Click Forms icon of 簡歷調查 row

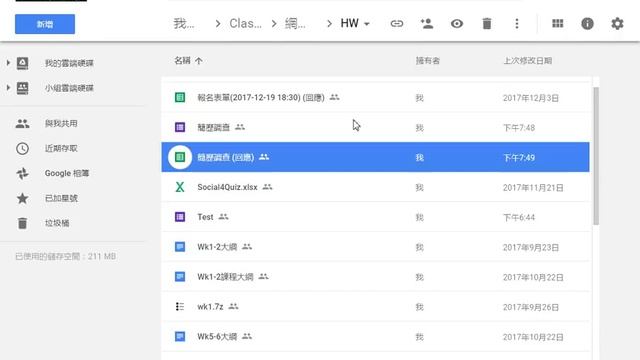pyautogui.click(x=180, y=127)
